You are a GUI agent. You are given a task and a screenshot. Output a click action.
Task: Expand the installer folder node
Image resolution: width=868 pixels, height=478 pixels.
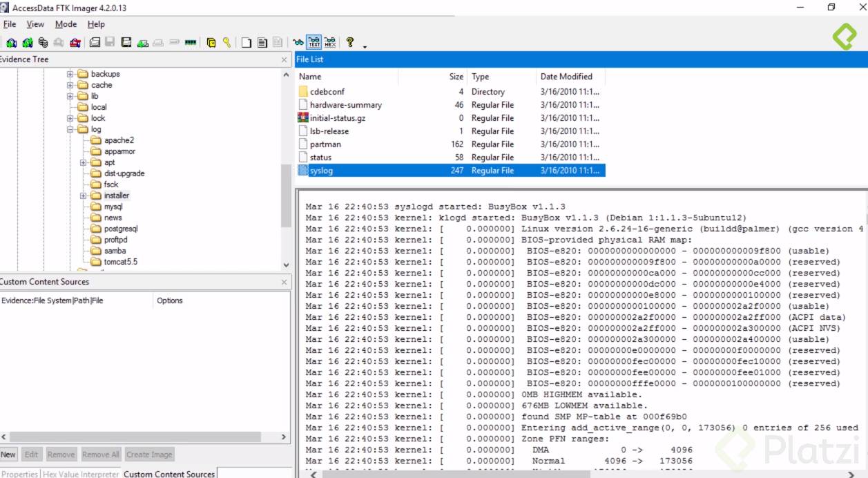coord(83,195)
